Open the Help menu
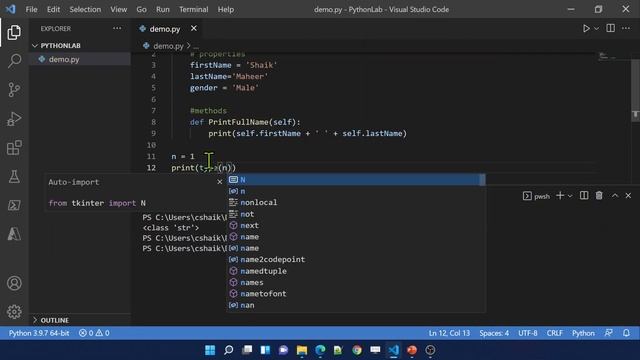The image size is (640, 360). (225, 9)
